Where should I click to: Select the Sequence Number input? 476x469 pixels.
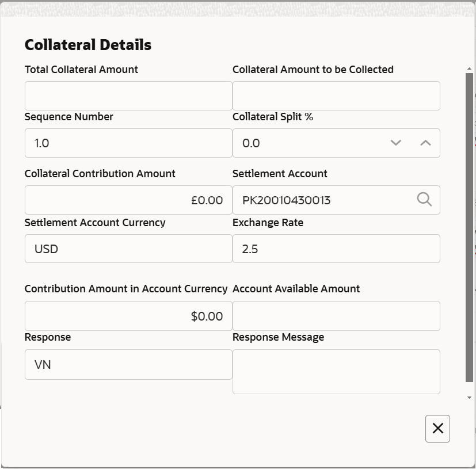[128, 143]
